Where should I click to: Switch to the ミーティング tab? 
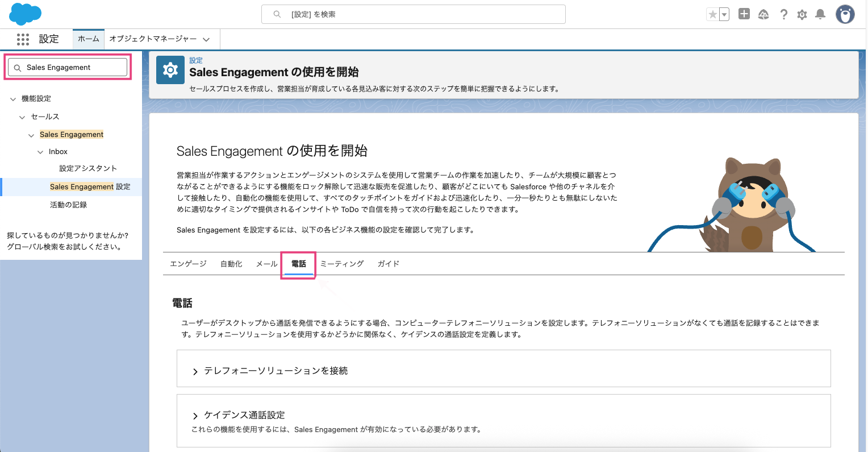(341, 264)
